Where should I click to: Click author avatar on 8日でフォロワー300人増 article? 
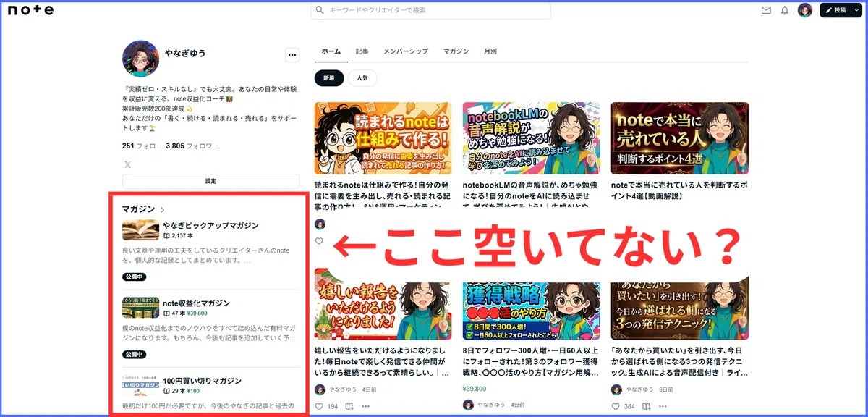point(468,405)
